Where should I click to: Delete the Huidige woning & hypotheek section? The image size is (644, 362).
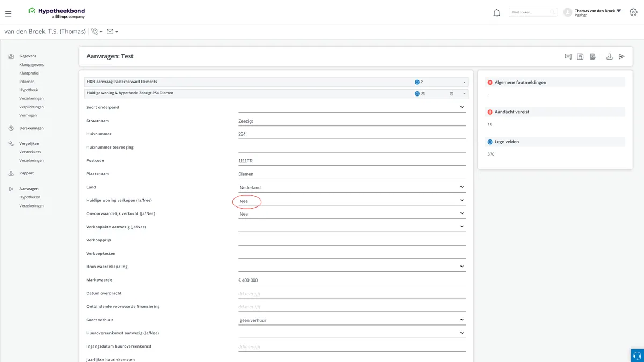coord(451,93)
